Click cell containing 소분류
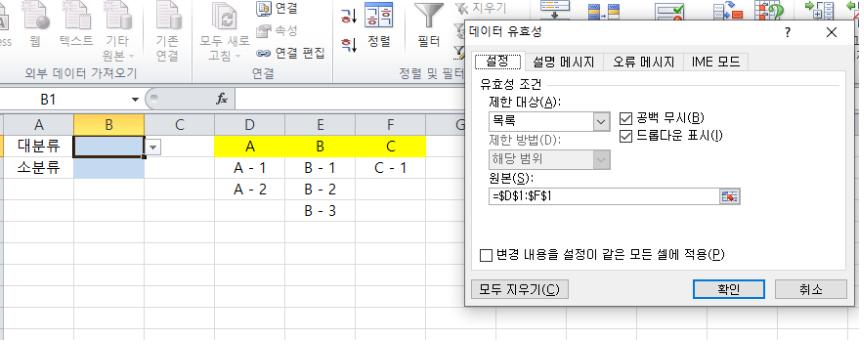This screenshot has height=361, width=864. pos(39,168)
